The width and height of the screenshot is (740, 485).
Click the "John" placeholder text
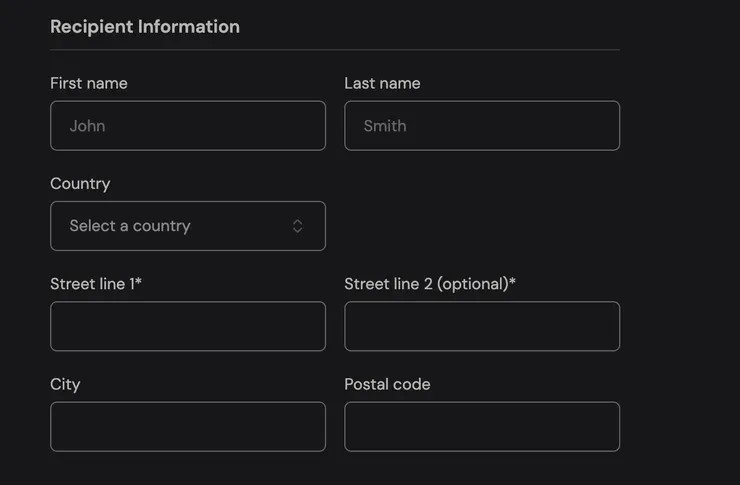pos(87,126)
